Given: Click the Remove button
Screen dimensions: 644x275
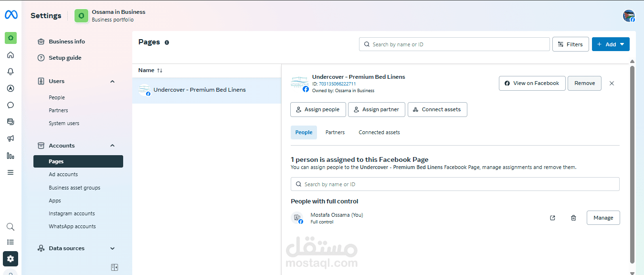Looking at the screenshot, I should click(584, 83).
